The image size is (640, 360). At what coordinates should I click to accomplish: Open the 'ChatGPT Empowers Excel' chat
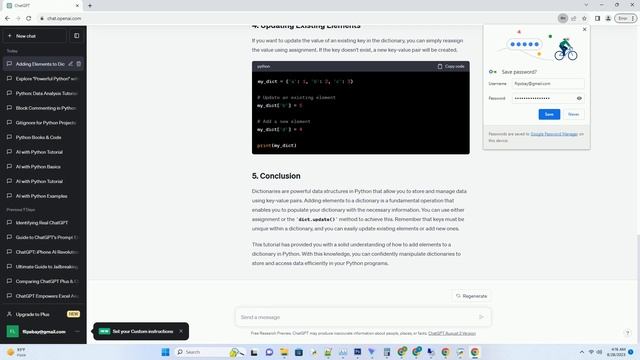coord(43,296)
